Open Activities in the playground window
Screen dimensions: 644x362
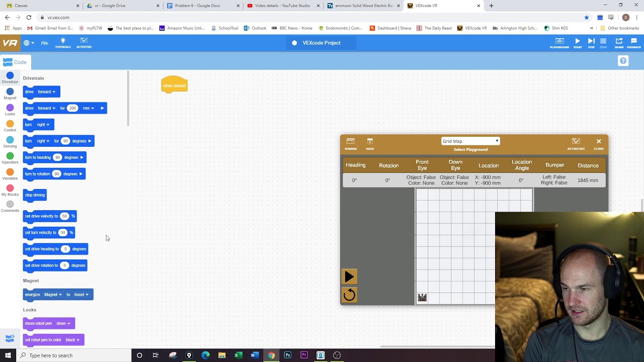tap(576, 143)
